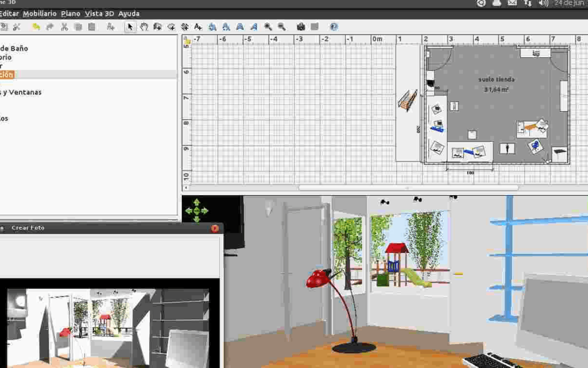Click the 31,64 m² area text
Image resolution: width=588 pixels, height=368 pixels.
(496, 89)
